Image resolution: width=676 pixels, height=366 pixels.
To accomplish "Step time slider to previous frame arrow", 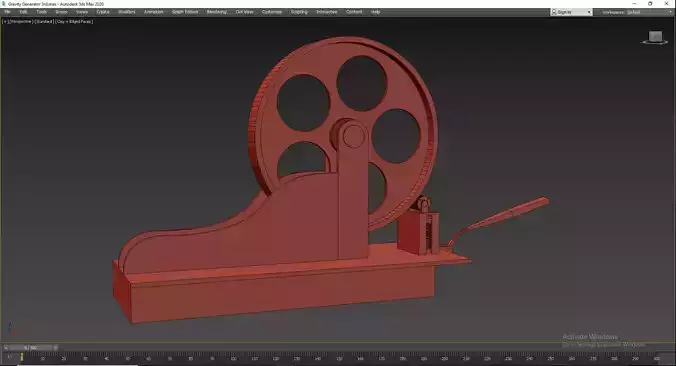I will pos(6,347).
